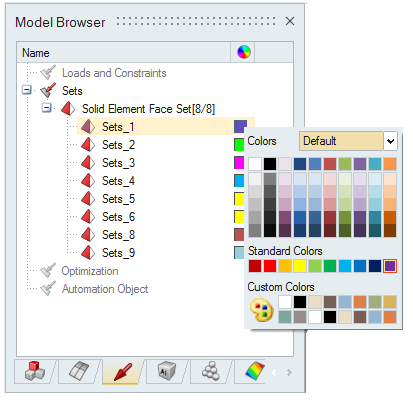Select the Loads and Constraints tree item

point(114,73)
